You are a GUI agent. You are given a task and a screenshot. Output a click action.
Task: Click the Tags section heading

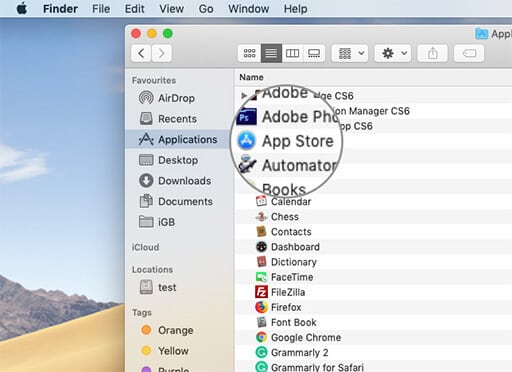(142, 313)
